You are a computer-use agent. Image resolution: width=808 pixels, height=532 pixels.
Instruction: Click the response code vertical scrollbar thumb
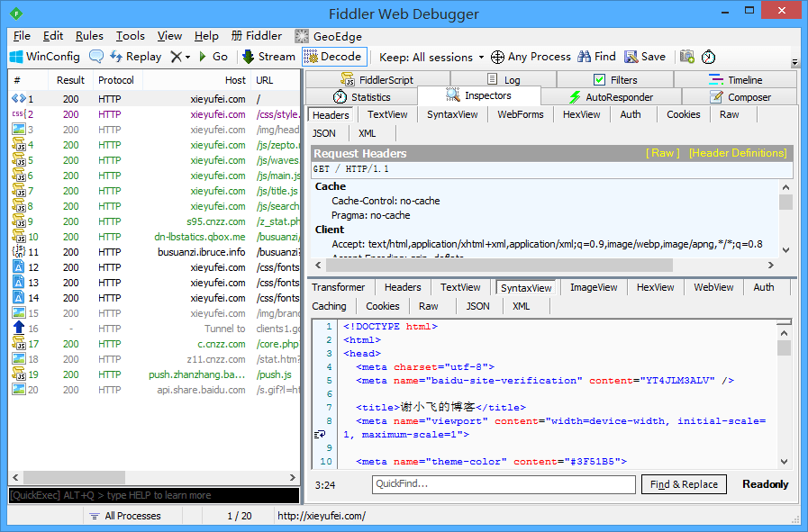tap(785, 348)
